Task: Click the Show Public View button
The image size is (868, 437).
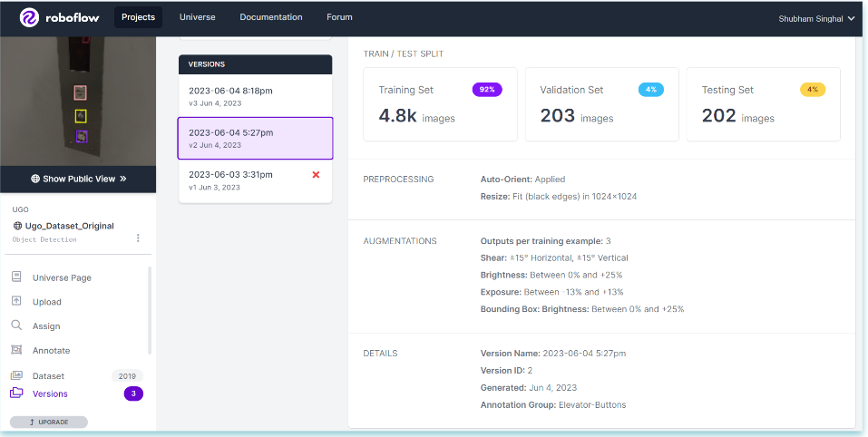Action: pos(78,179)
